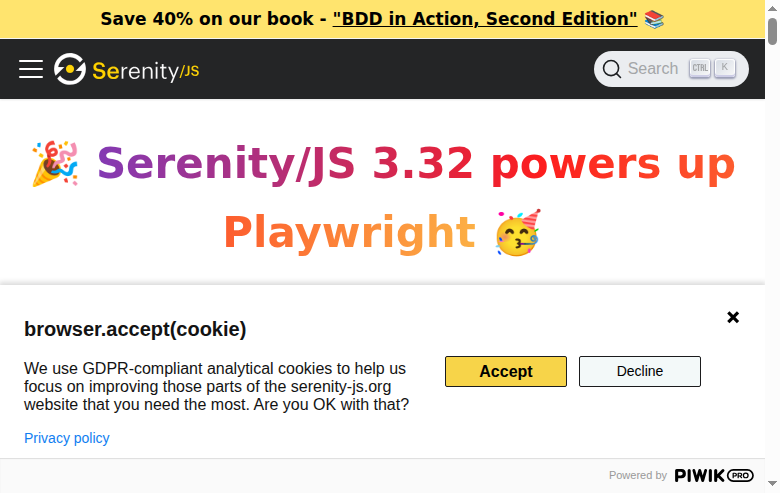This screenshot has height=493, width=780.
Task: Click the partying face emoji
Action: pos(518,232)
